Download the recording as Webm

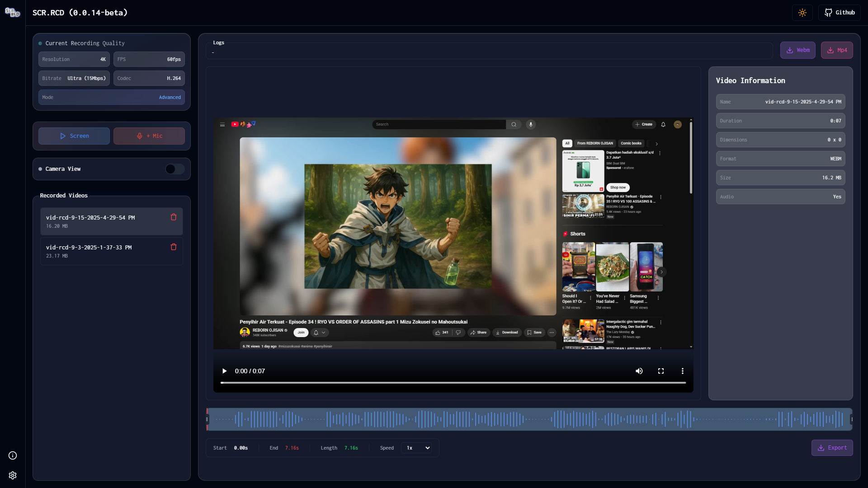tap(797, 50)
